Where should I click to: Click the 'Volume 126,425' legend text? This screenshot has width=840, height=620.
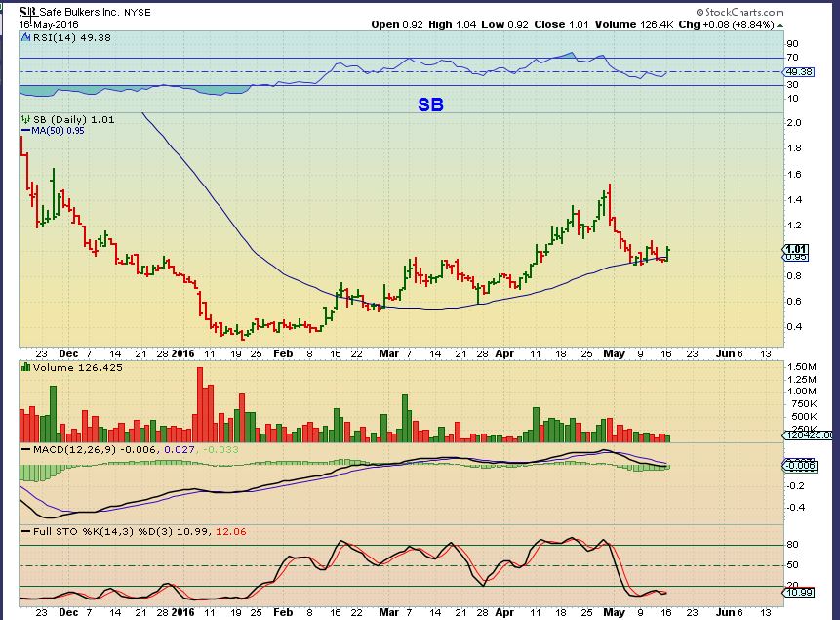[x=78, y=367]
